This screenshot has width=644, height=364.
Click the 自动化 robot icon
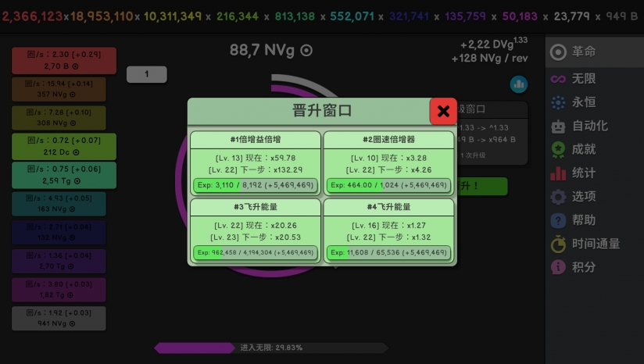558,126
